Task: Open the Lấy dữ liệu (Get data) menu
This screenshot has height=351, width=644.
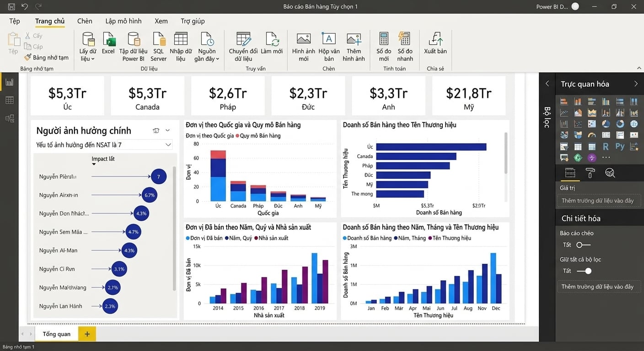Action: point(87,47)
